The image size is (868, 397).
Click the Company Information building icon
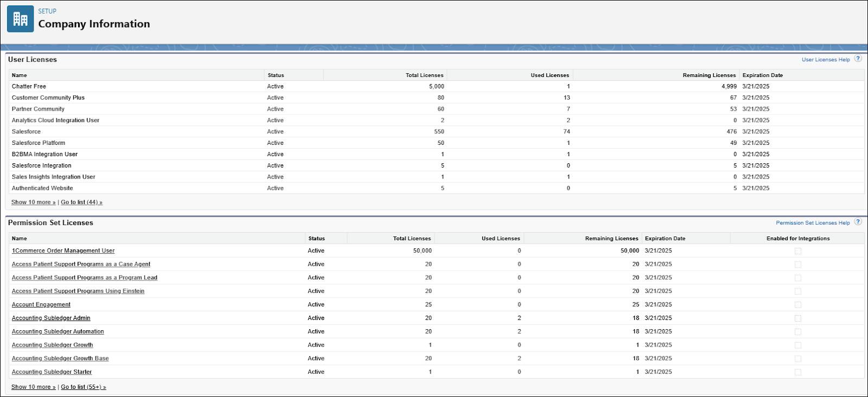point(20,19)
